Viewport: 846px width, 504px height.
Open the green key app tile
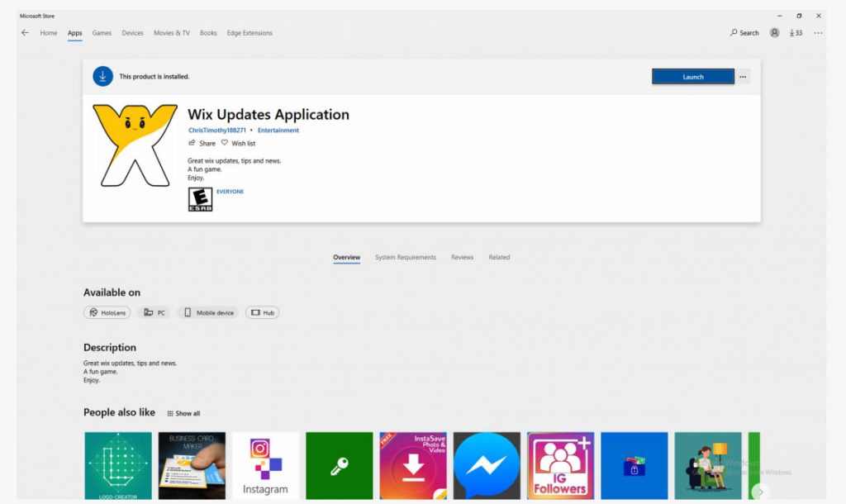click(340, 465)
